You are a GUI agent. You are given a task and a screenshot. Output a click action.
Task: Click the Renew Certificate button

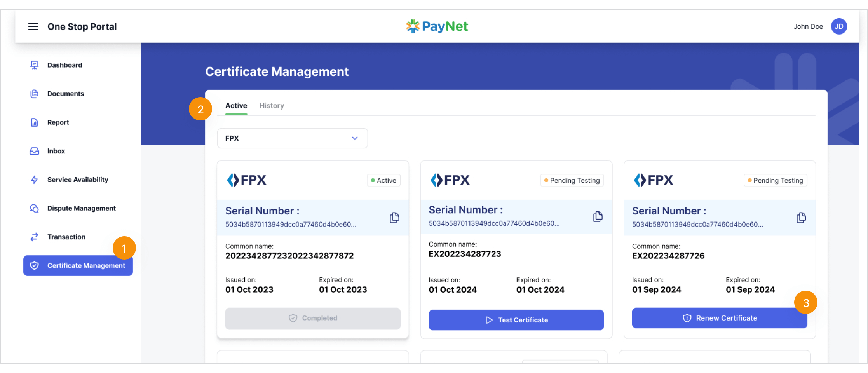coord(720,318)
